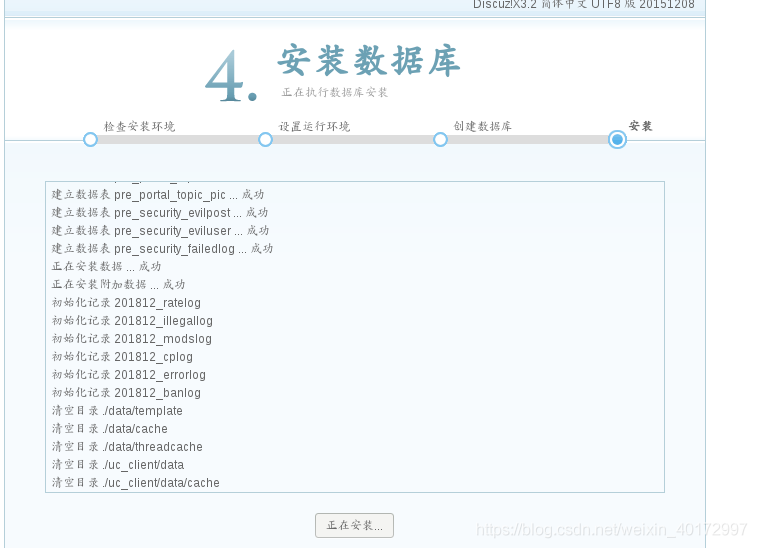Select the 检查安装环境 step circle

click(90, 140)
